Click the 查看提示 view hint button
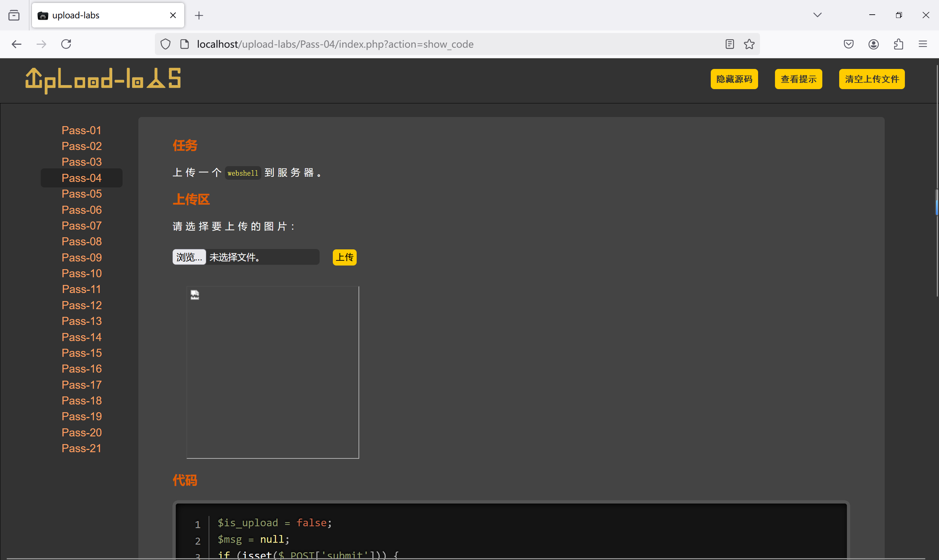This screenshot has width=939, height=560. [798, 79]
